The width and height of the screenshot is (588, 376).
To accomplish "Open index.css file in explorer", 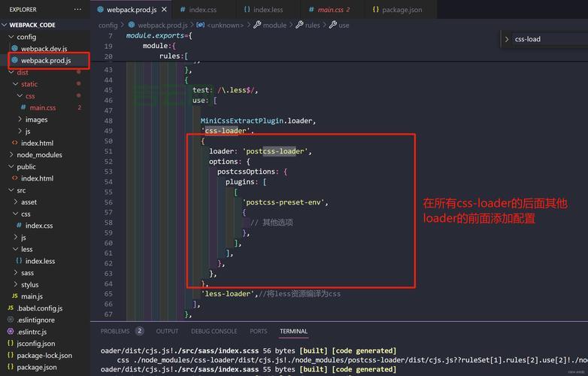I will [38, 226].
